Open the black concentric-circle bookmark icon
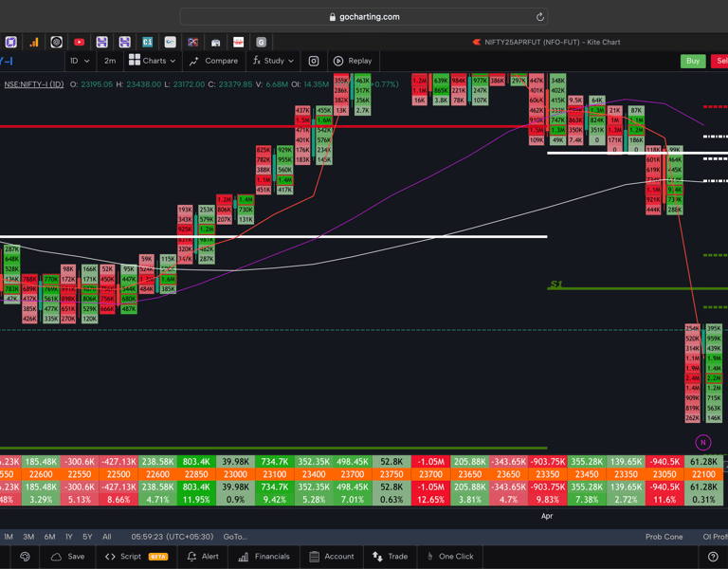Viewport: 728px width, 569px height. pyautogui.click(x=57, y=43)
